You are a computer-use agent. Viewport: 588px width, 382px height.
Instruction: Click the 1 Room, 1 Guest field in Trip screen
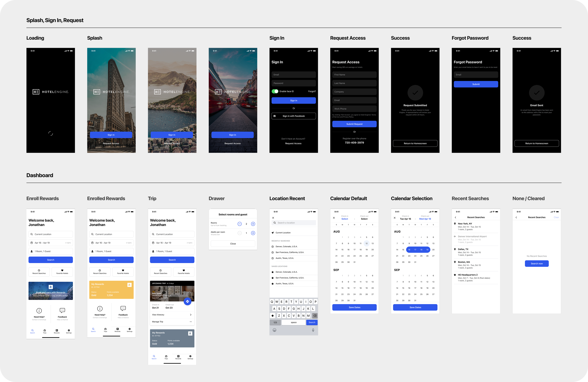point(172,251)
